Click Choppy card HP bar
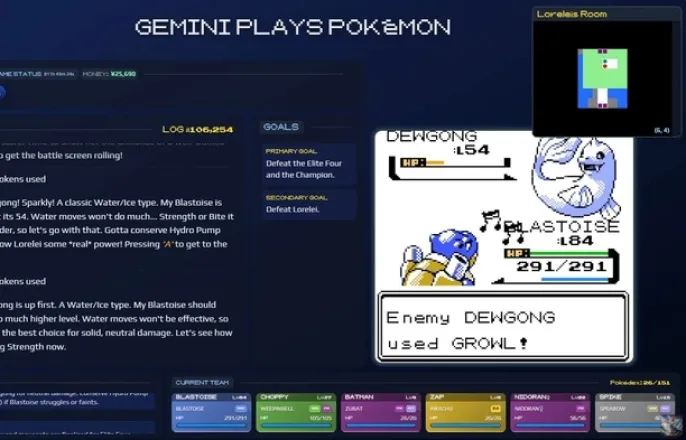This screenshot has width=686, height=440. pos(296,425)
